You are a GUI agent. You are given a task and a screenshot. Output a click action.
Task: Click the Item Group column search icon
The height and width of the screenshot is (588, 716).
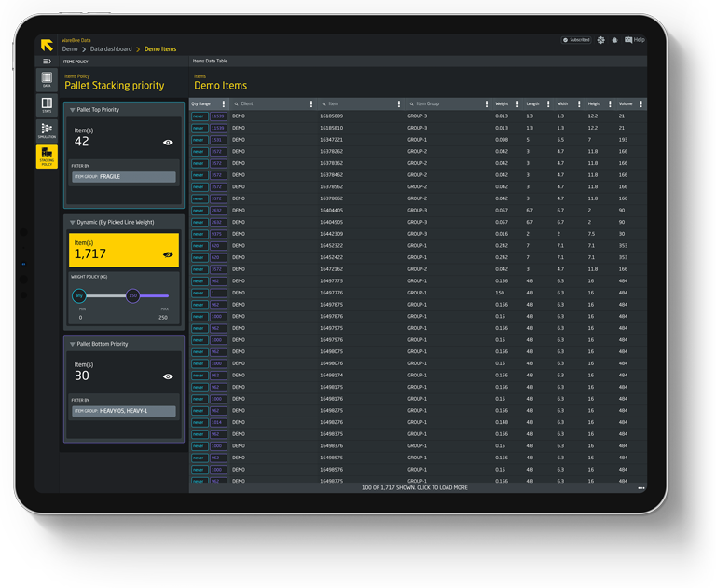411,104
